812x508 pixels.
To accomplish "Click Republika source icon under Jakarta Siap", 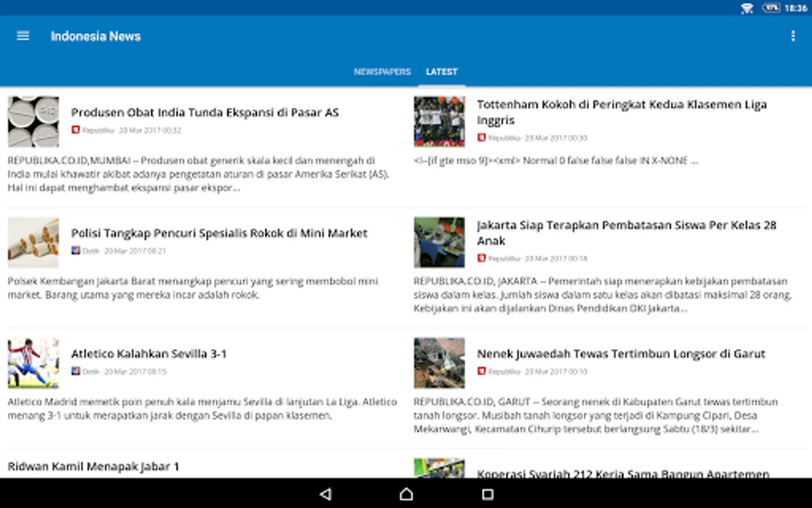I will click(482, 259).
